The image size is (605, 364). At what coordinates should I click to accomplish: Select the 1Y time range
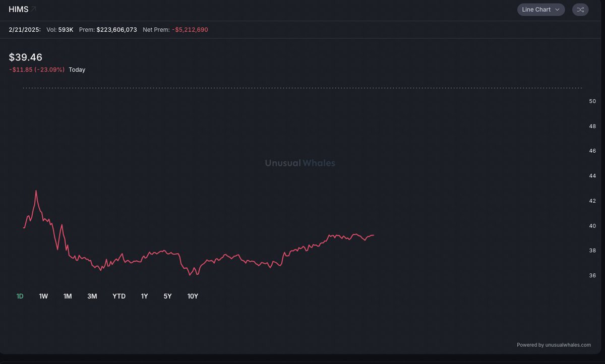click(x=144, y=296)
